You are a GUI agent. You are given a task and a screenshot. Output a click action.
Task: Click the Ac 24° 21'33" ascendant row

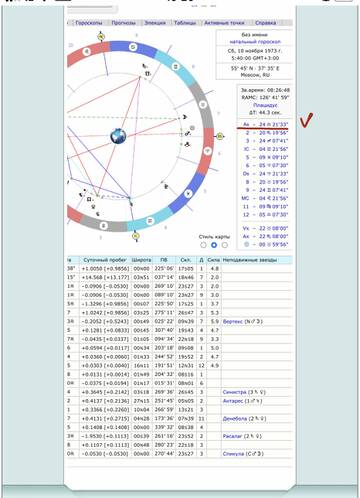click(265, 124)
